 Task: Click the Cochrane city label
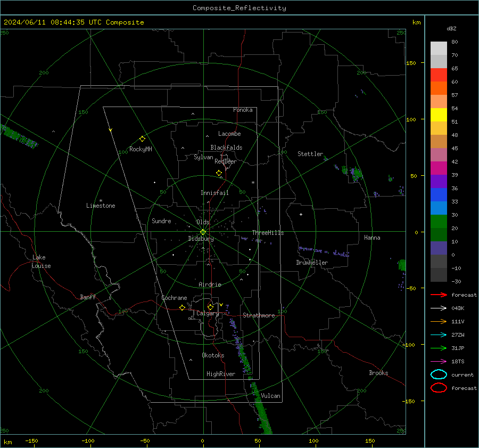click(x=174, y=298)
